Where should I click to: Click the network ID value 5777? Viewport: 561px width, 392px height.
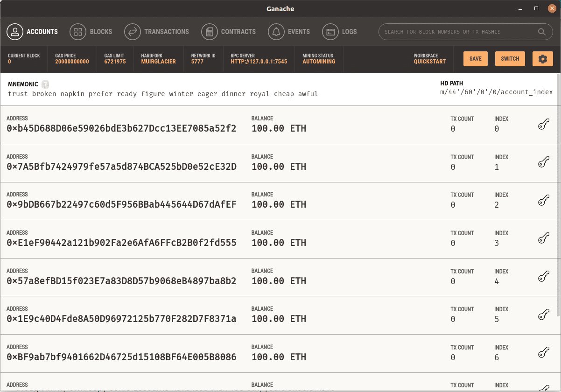(197, 62)
